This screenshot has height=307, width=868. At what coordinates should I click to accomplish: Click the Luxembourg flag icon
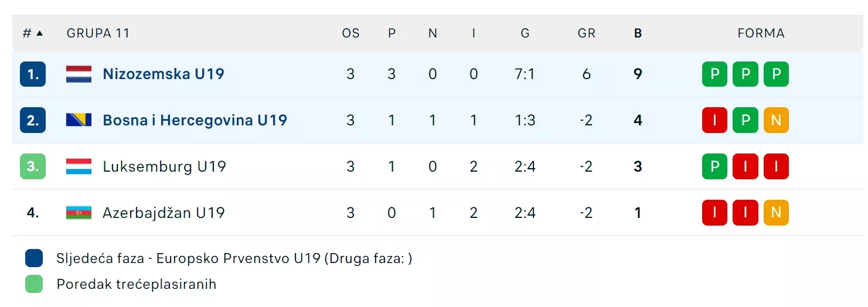click(x=79, y=166)
